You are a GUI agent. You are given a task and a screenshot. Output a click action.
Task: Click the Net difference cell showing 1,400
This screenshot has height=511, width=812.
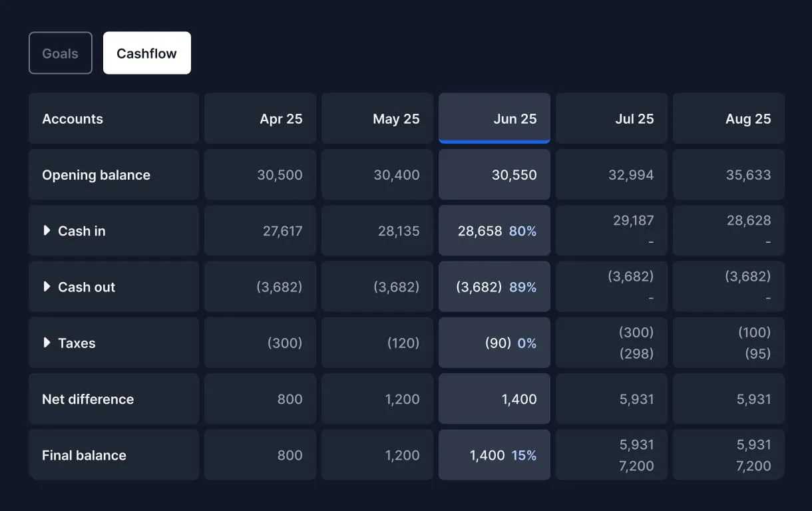494,399
